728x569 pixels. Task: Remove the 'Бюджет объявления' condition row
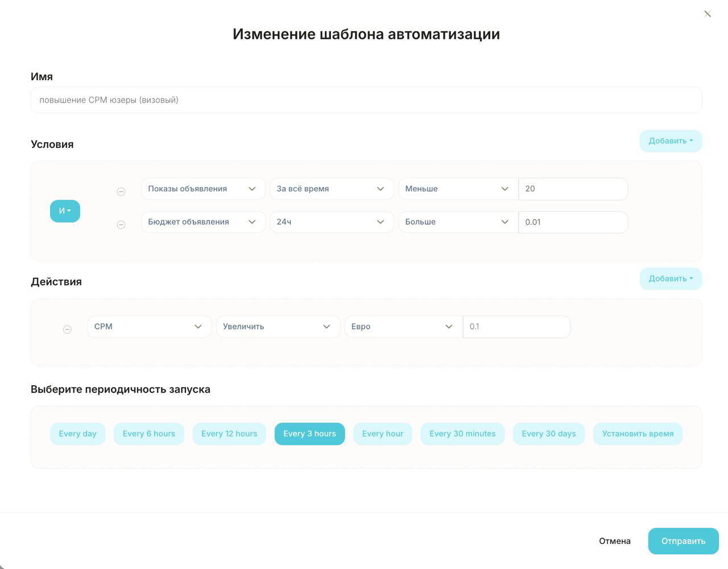click(x=121, y=225)
